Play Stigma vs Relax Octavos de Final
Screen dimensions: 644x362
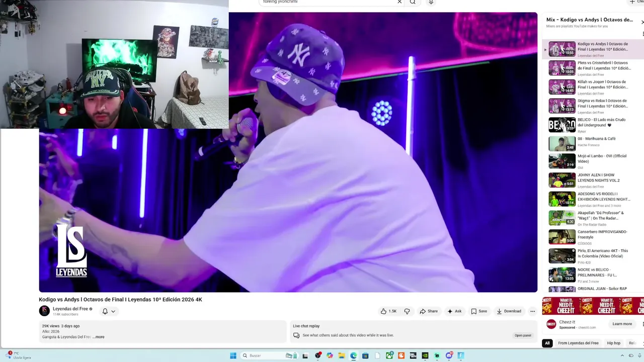tap(589, 106)
